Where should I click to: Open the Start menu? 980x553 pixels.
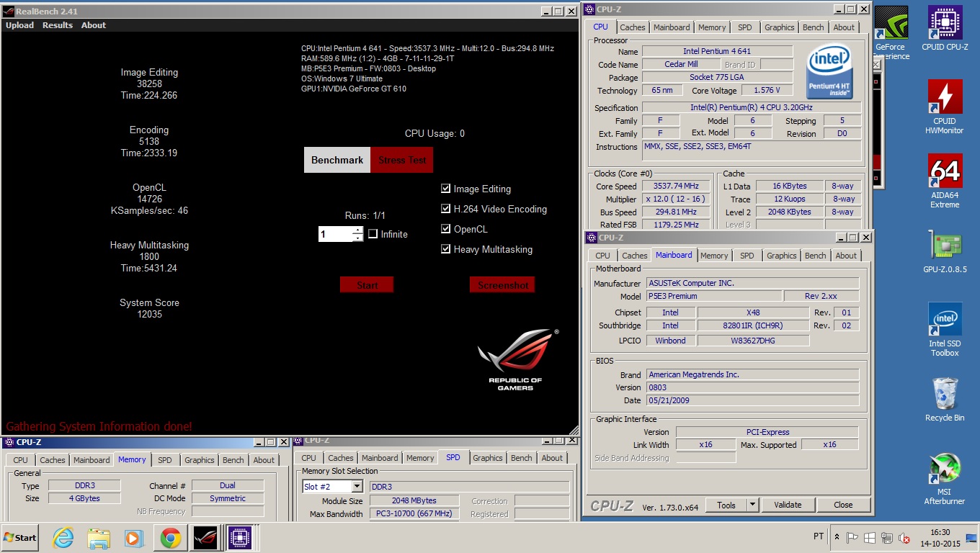[20, 538]
